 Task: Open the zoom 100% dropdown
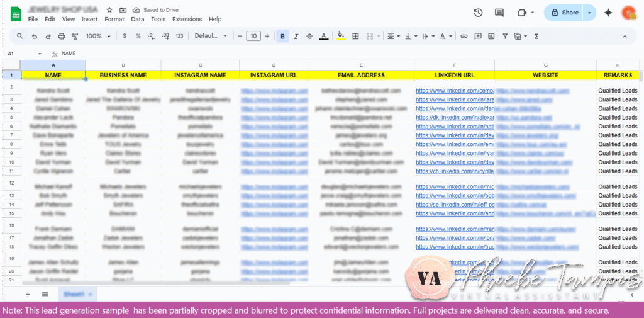coord(98,36)
